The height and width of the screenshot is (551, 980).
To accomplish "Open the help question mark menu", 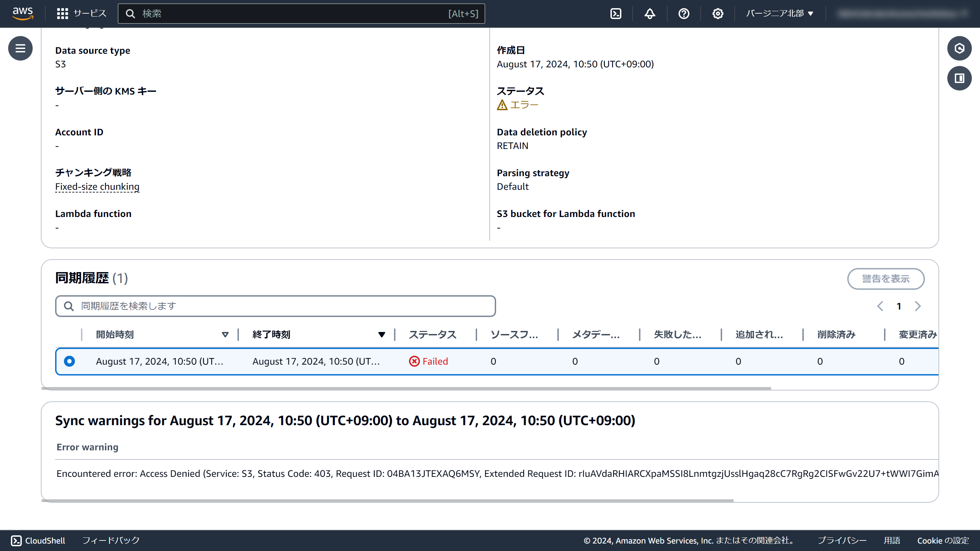I will click(x=684, y=14).
